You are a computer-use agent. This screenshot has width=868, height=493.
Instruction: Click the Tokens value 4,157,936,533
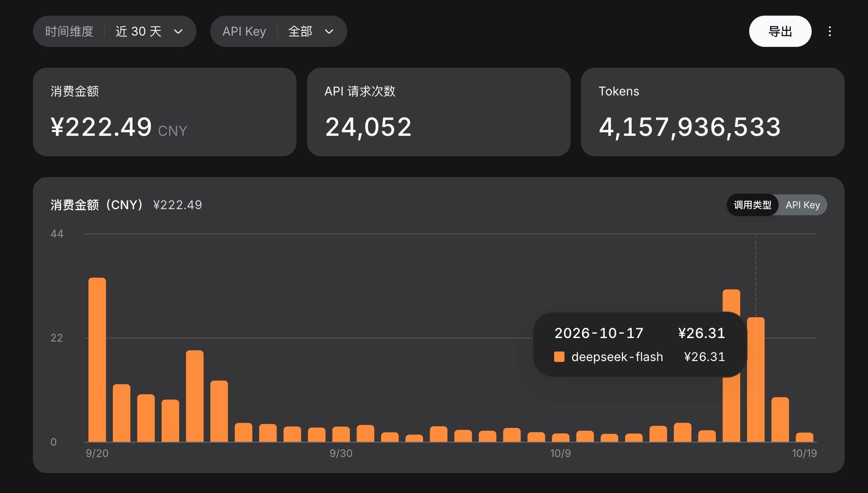point(689,127)
